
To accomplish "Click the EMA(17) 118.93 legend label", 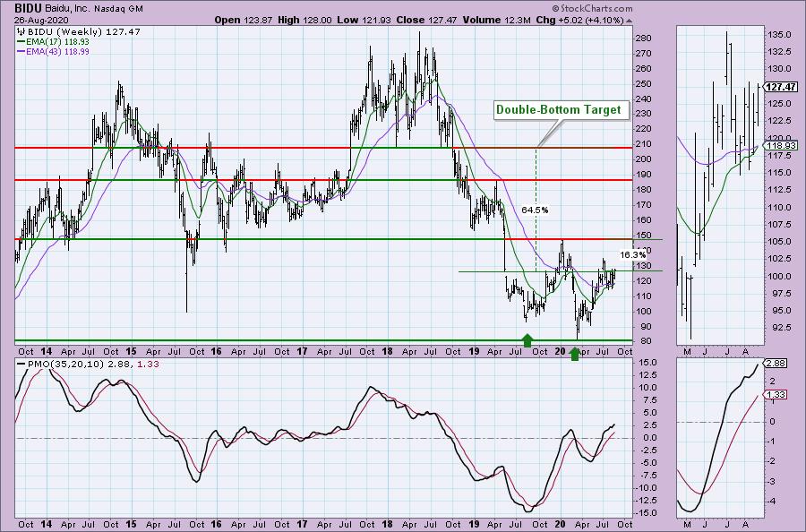I will [x=57, y=41].
